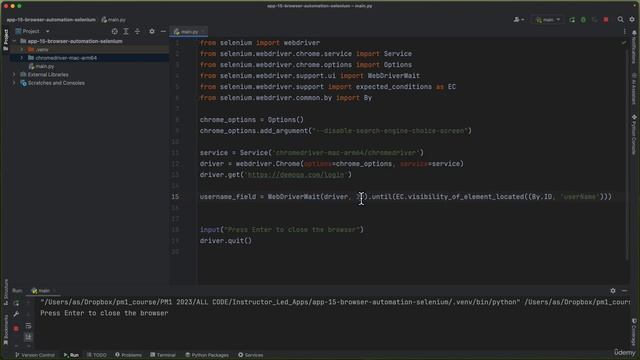The height and width of the screenshot is (360, 640).
Task: Click the green inspection checkmark in editor
Action: (624, 42)
